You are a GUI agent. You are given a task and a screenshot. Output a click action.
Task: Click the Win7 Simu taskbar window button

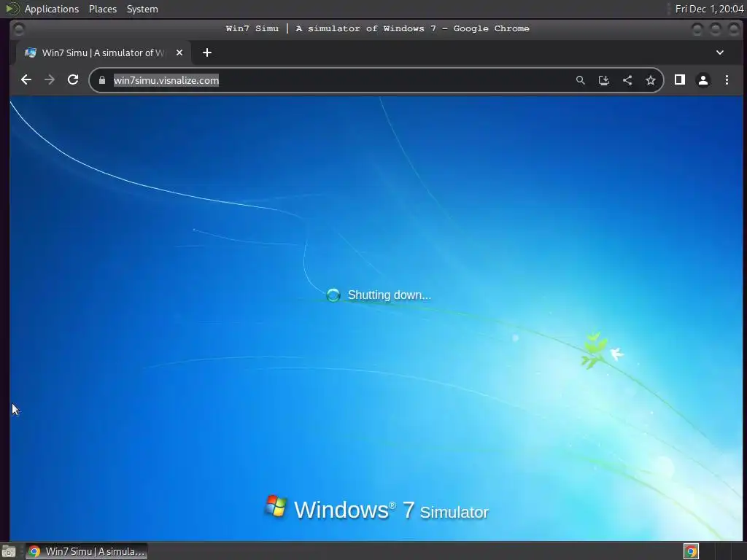86,551
